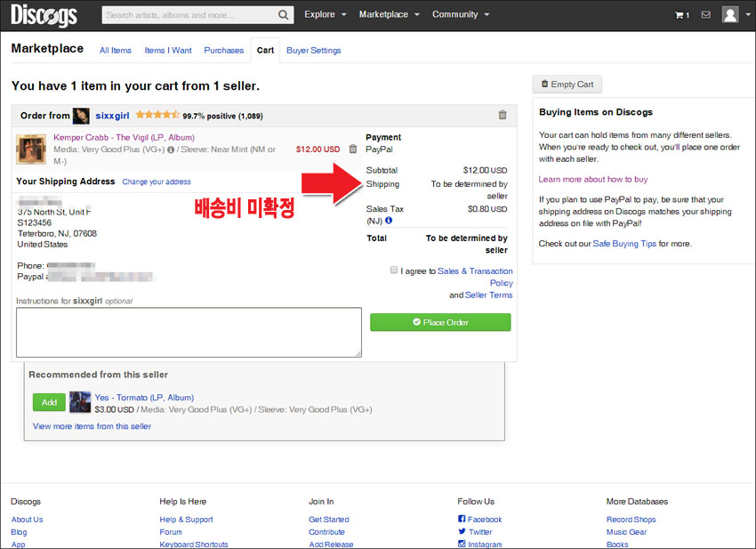Open Music Gear footer link
756x549 pixels.
click(x=627, y=532)
